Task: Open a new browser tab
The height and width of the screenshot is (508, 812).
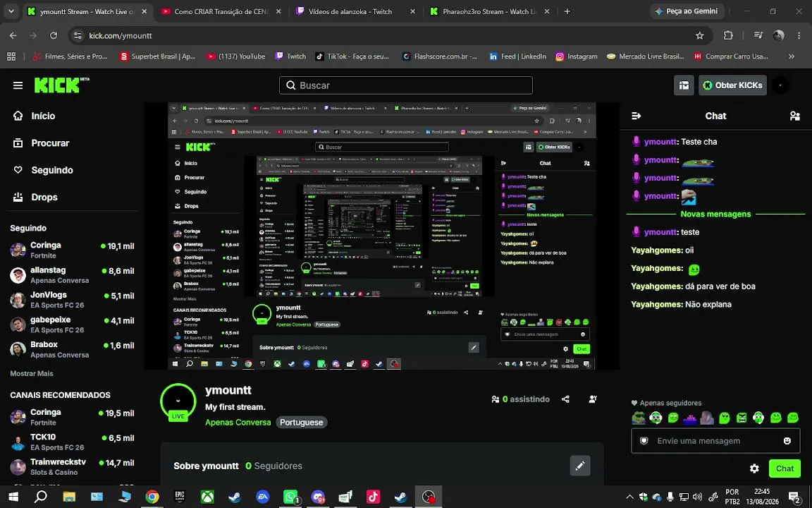Action: point(567,11)
